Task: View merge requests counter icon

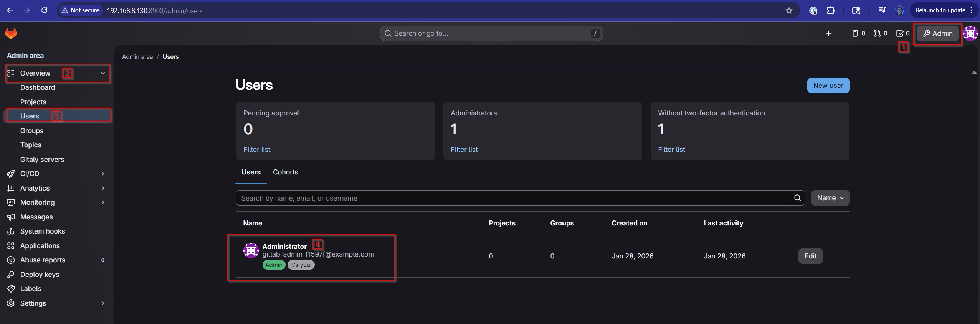Action: [x=881, y=33]
